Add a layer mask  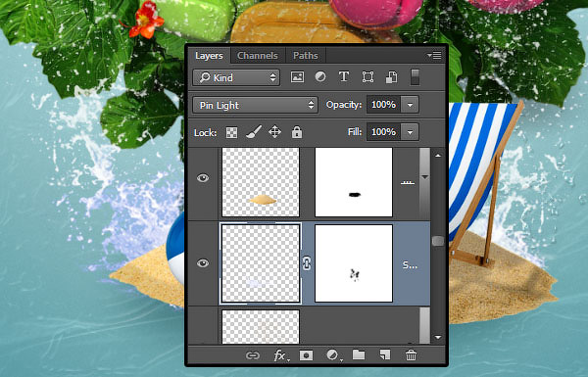coord(306,355)
